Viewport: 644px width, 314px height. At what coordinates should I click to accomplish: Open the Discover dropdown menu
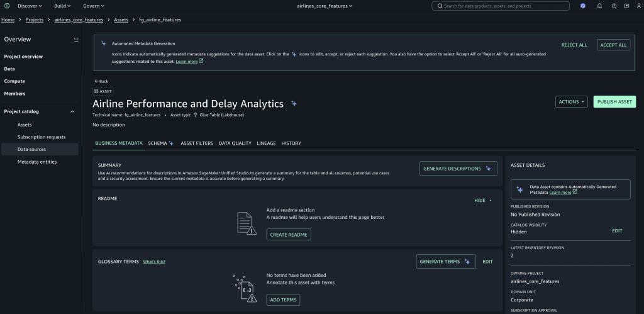tap(30, 6)
